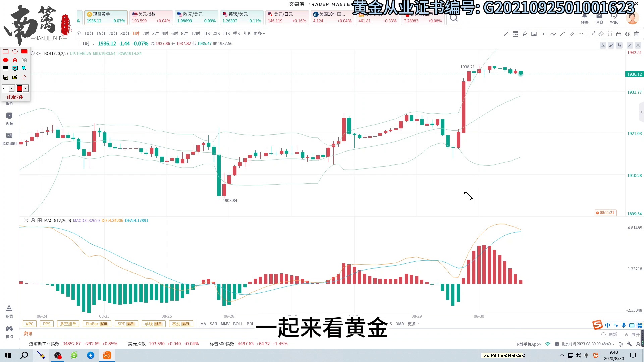Switch to the 日K timeframe tab
The height and width of the screenshot is (362, 644).
[x=207, y=34]
